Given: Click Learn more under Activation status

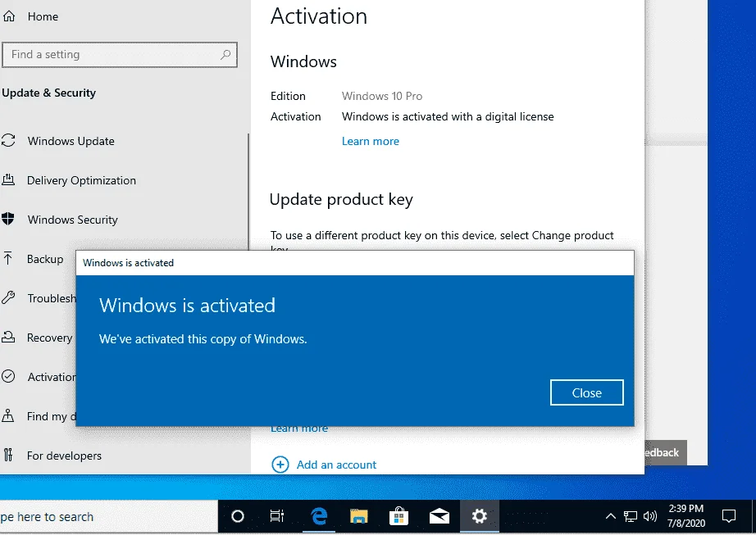Looking at the screenshot, I should [371, 141].
